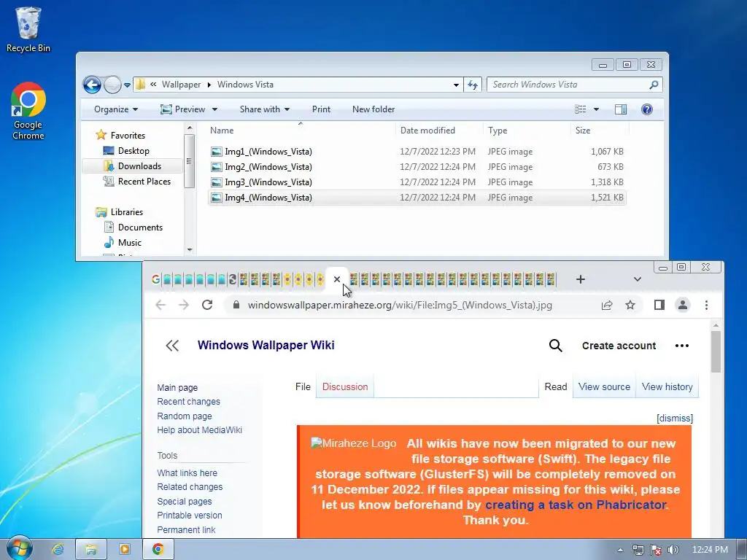Image resolution: width=747 pixels, height=560 pixels.
Task: Click Chrome's back arrow
Action: [x=160, y=305]
